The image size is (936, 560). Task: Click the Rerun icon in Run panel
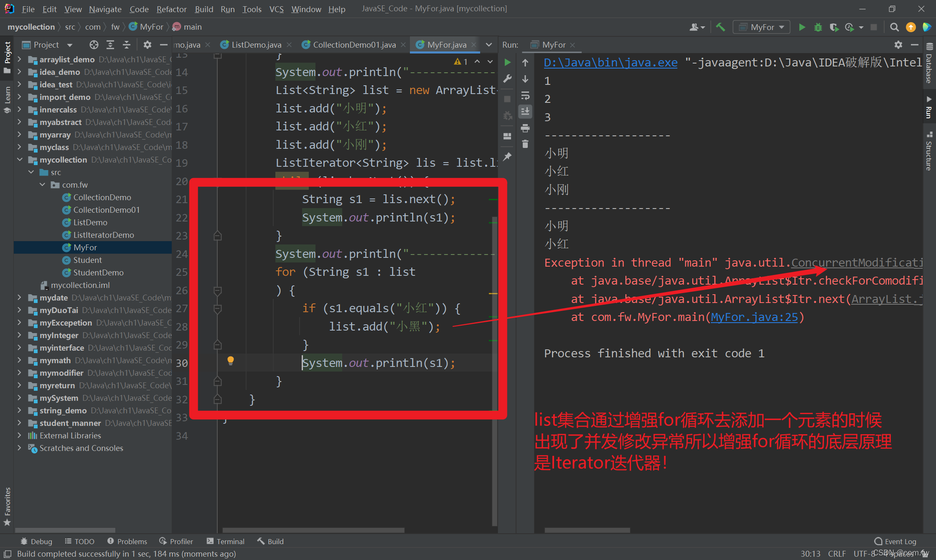(507, 62)
